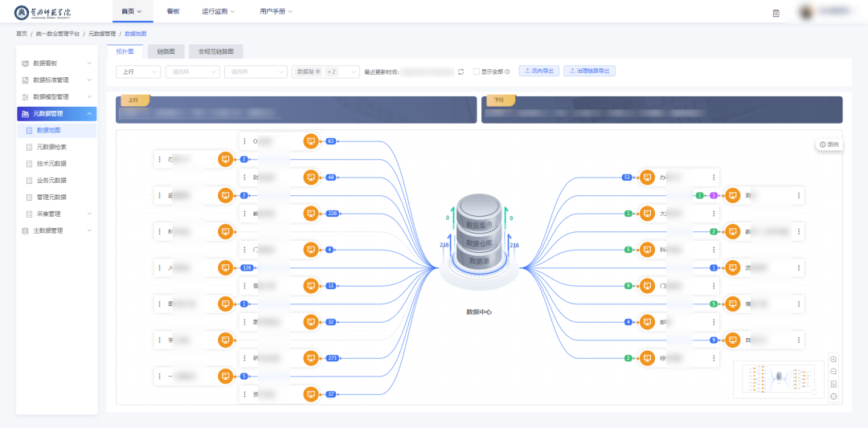Open the 上行 direction dropdown
The image size is (868, 428).
(137, 71)
